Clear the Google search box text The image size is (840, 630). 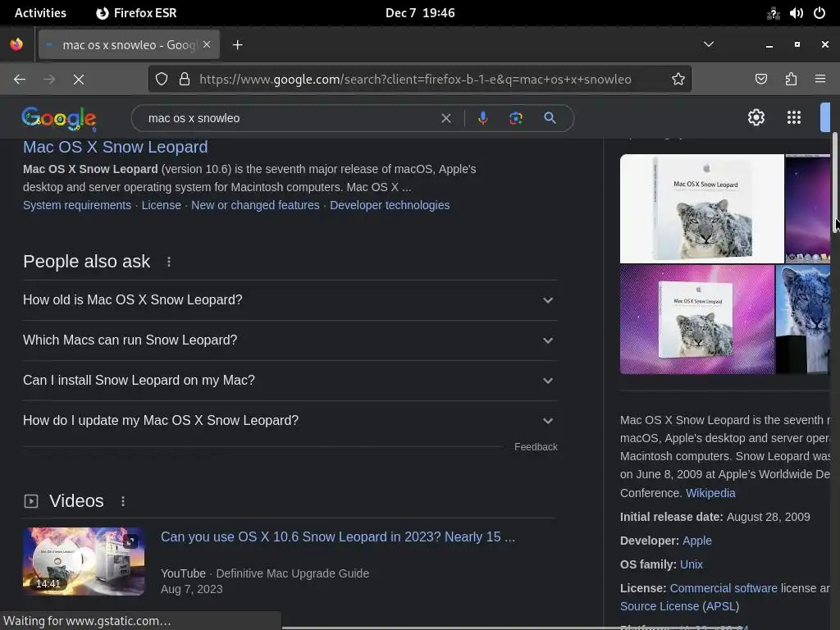click(x=445, y=118)
